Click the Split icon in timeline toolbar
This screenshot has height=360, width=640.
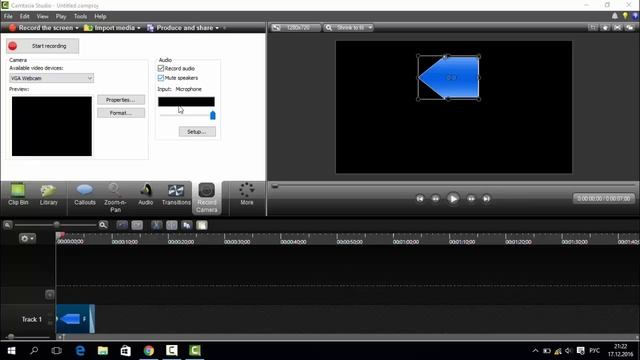pyautogui.click(x=171, y=225)
